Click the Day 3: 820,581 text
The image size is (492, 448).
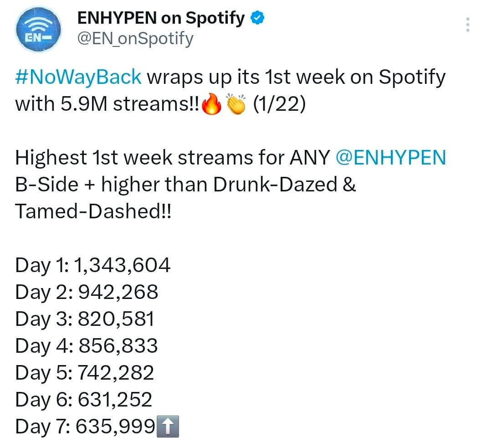(x=85, y=319)
